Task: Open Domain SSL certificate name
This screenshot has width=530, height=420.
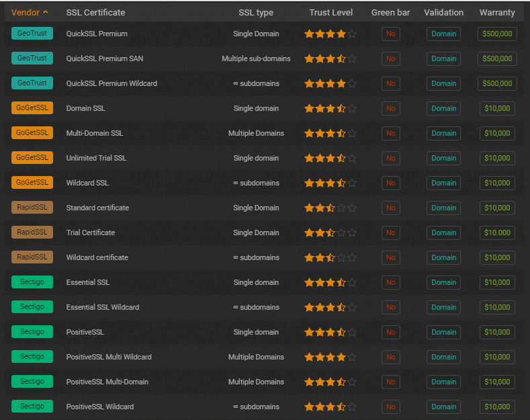Action: [86, 108]
